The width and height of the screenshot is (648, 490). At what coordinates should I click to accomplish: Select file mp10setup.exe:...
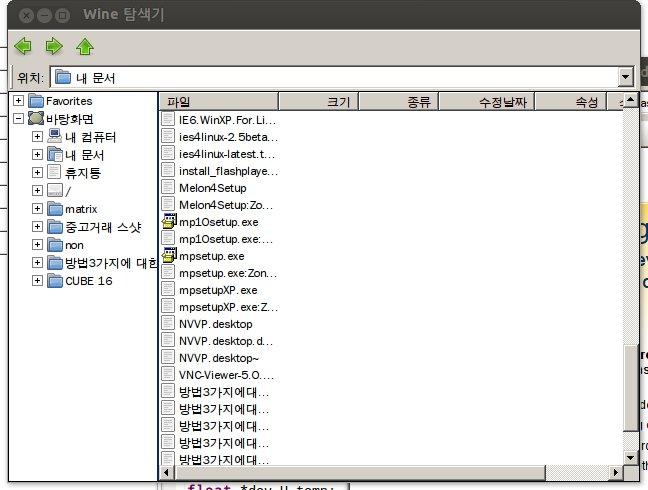tap(226, 239)
